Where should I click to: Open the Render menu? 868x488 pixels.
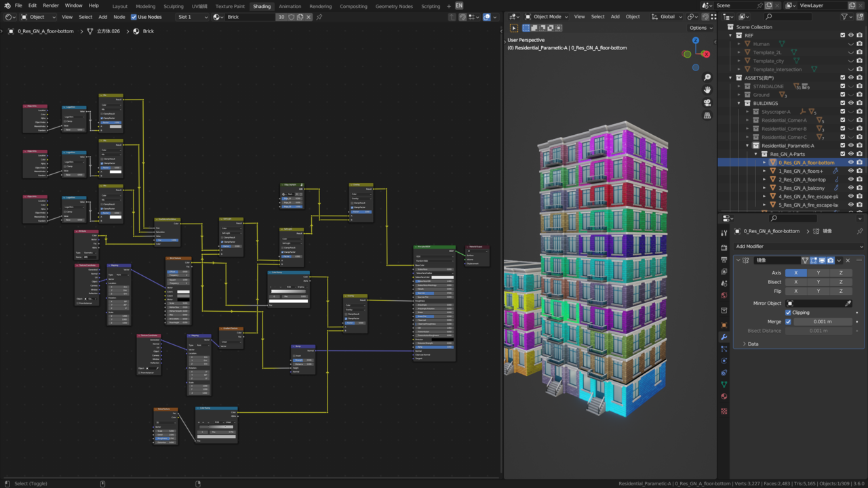51,5
